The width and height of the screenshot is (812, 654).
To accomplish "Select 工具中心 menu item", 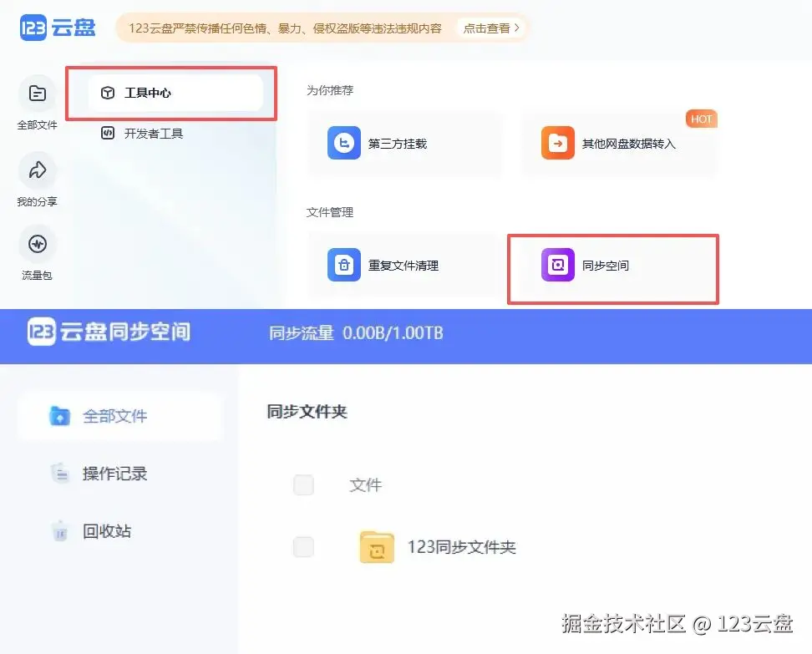I will pos(175,93).
